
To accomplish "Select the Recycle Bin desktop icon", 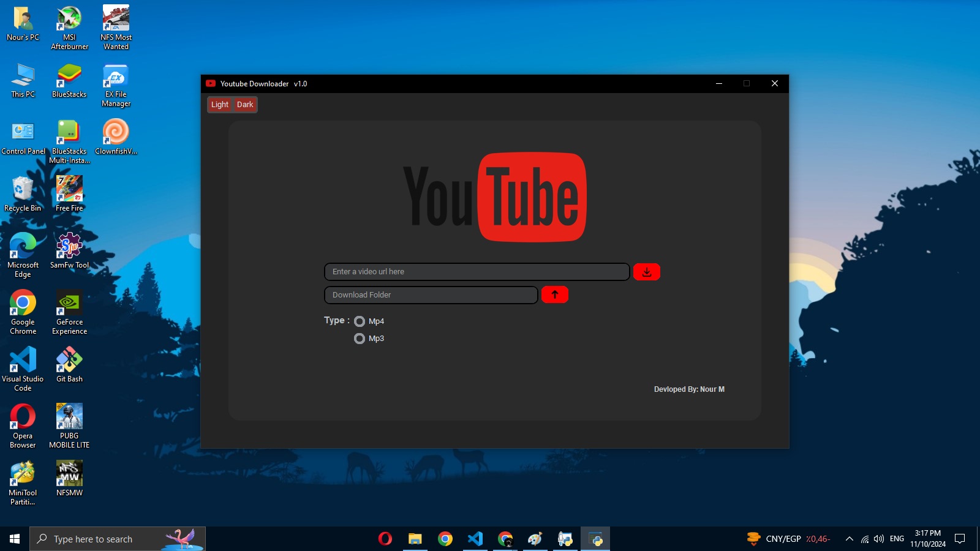I will pos(23,195).
